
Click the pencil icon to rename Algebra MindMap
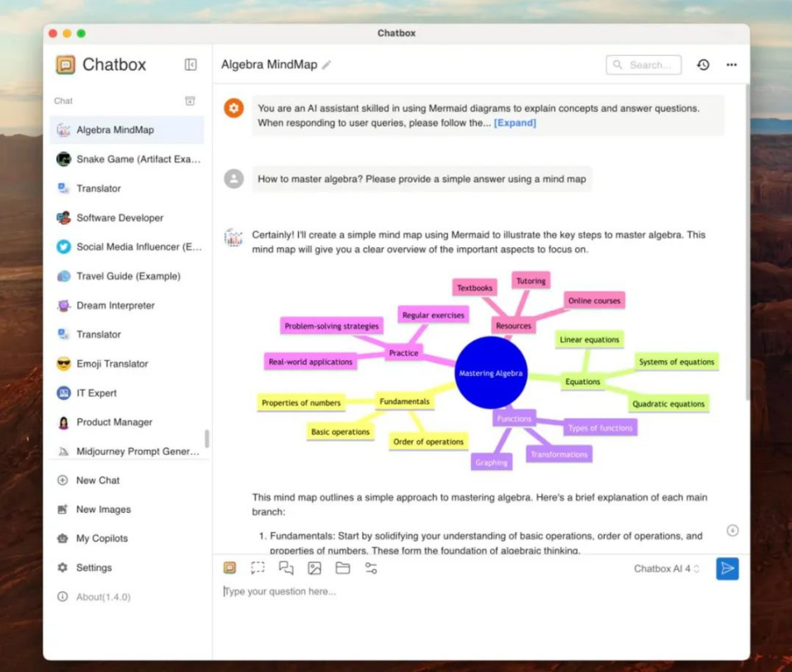(327, 65)
